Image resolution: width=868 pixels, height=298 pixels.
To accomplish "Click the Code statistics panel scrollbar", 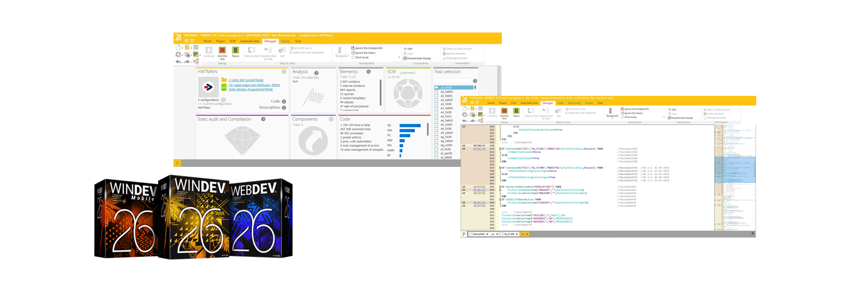I will pyautogui.click(x=427, y=129).
